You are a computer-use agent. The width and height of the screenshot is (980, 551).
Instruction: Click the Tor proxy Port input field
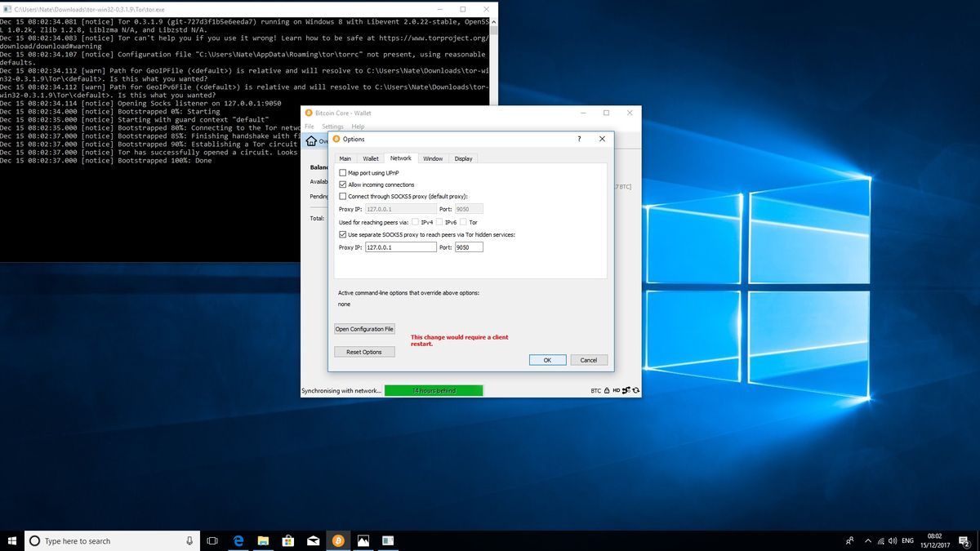tap(469, 247)
